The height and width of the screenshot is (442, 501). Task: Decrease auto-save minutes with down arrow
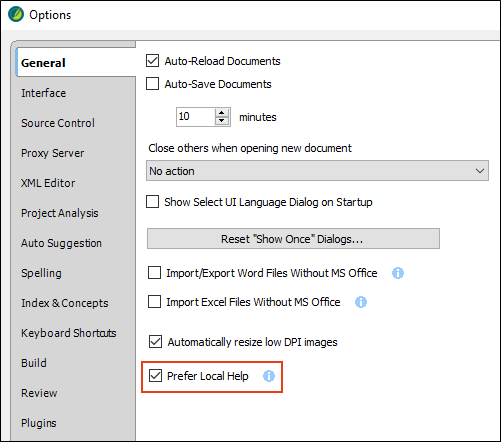pos(222,121)
